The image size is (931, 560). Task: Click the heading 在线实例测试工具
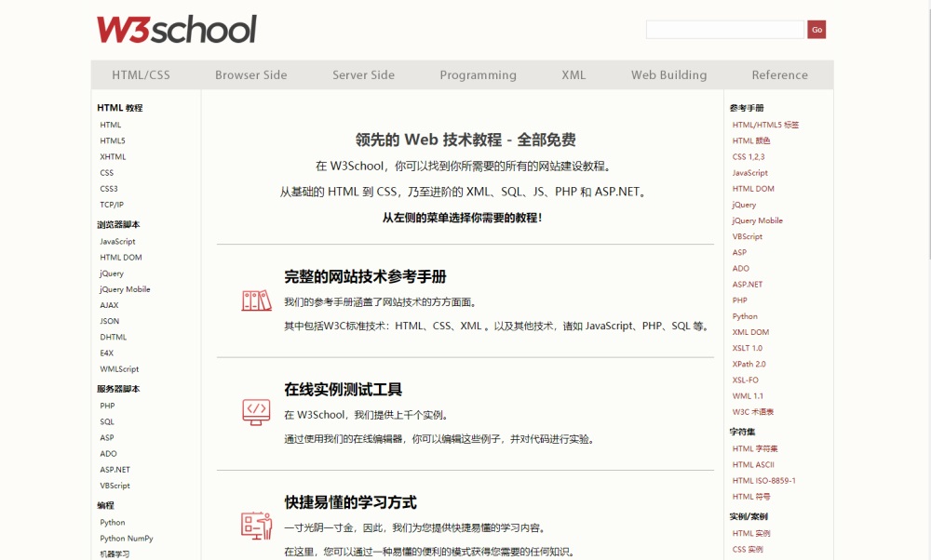click(344, 389)
